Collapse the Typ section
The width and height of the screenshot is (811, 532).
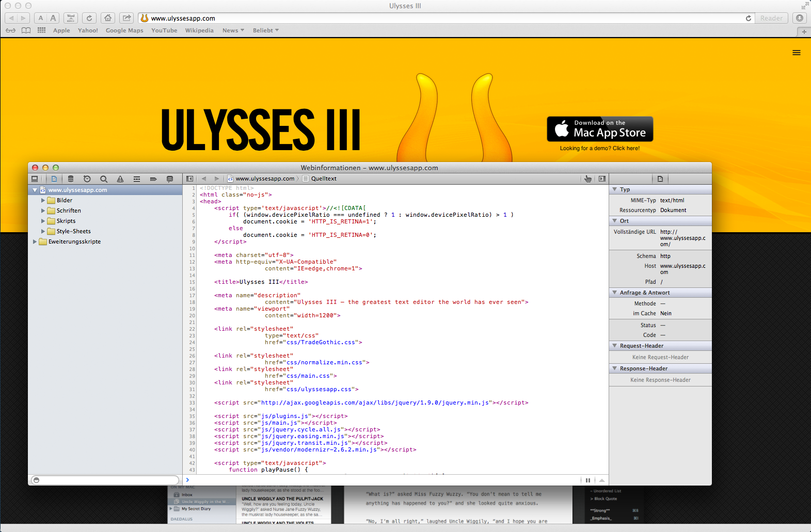pos(615,189)
